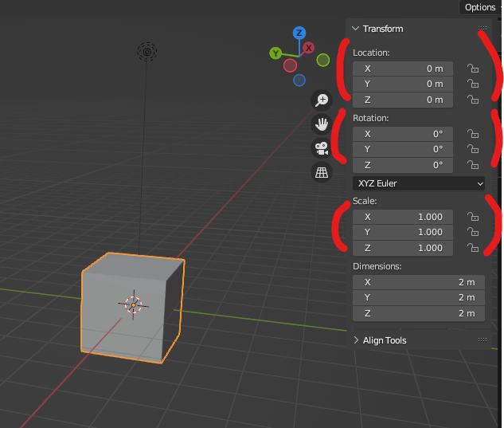504x428 pixels.
Task: Click the pan view hand icon
Action: pos(322,124)
